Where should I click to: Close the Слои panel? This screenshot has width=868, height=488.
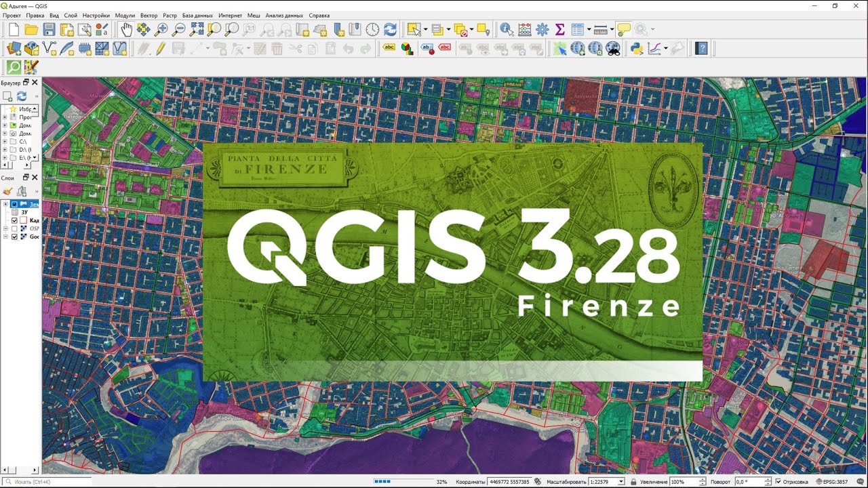click(35, 178)
